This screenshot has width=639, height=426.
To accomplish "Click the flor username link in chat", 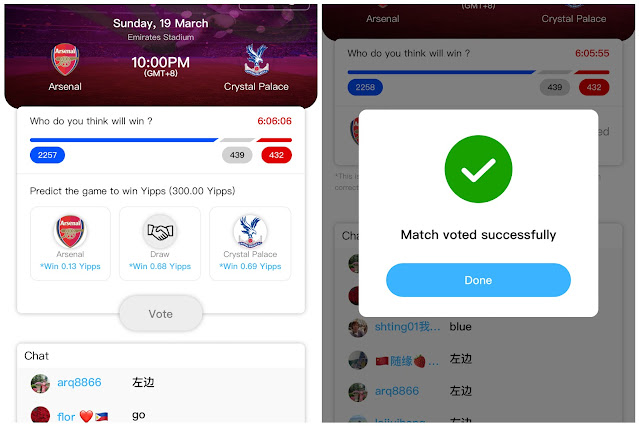I will (66, 417).
